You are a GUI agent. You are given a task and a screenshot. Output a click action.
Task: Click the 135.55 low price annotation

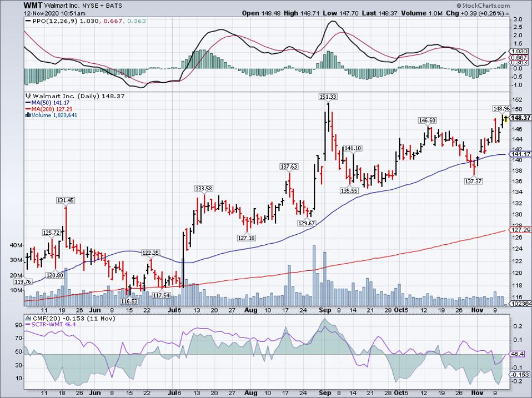click(349, 190)
